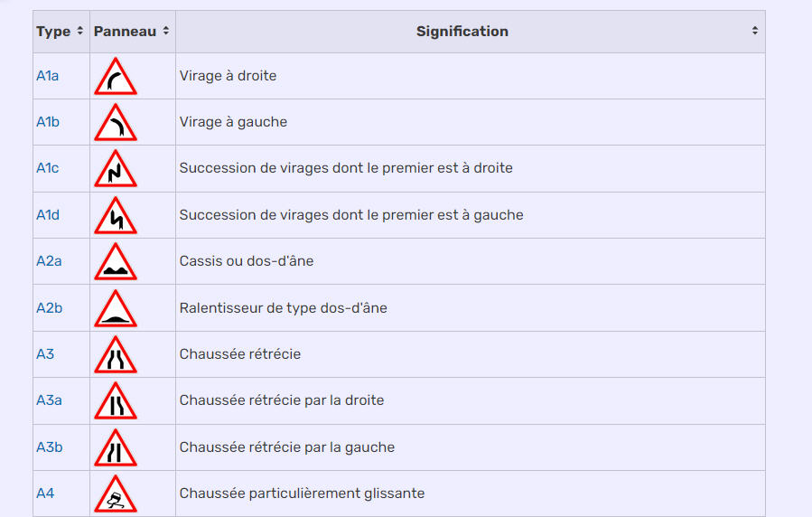This screenshot has width=812, height=517.
Task: Click the double bend first left sign
Action: click(x=116, y=215)
